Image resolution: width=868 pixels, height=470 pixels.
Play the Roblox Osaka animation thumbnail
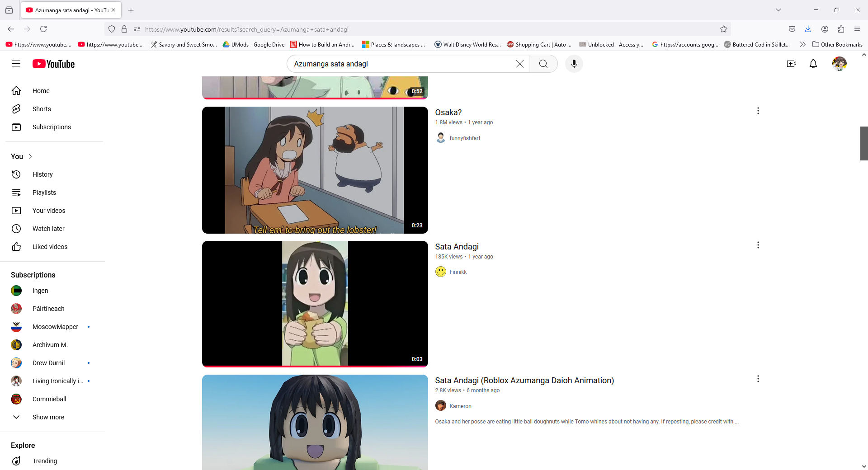(x=315, y=422)
